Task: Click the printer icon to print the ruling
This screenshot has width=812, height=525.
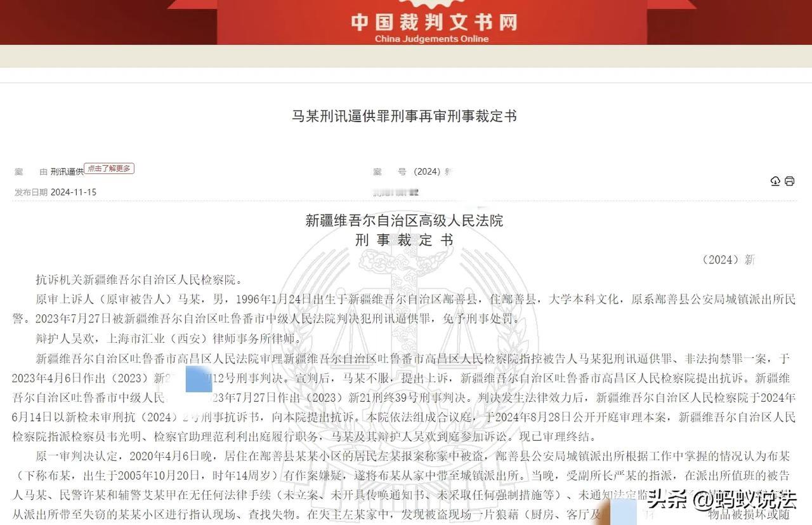Action: [789, 181]
